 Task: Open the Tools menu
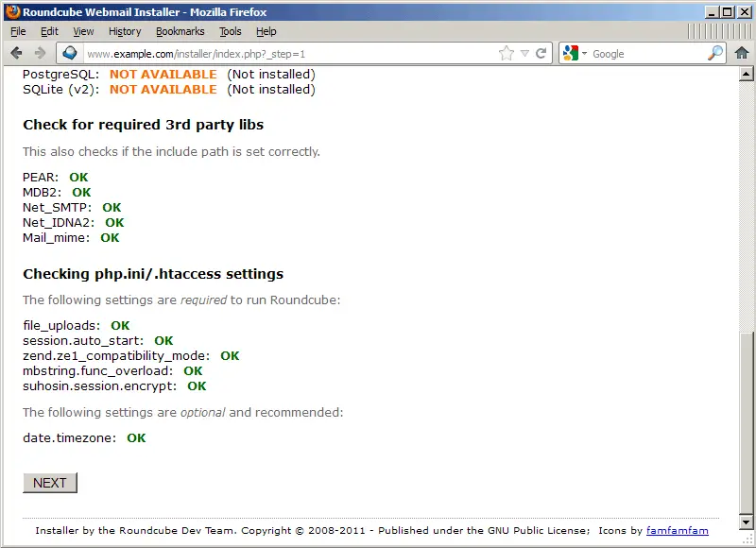point(230,31)
